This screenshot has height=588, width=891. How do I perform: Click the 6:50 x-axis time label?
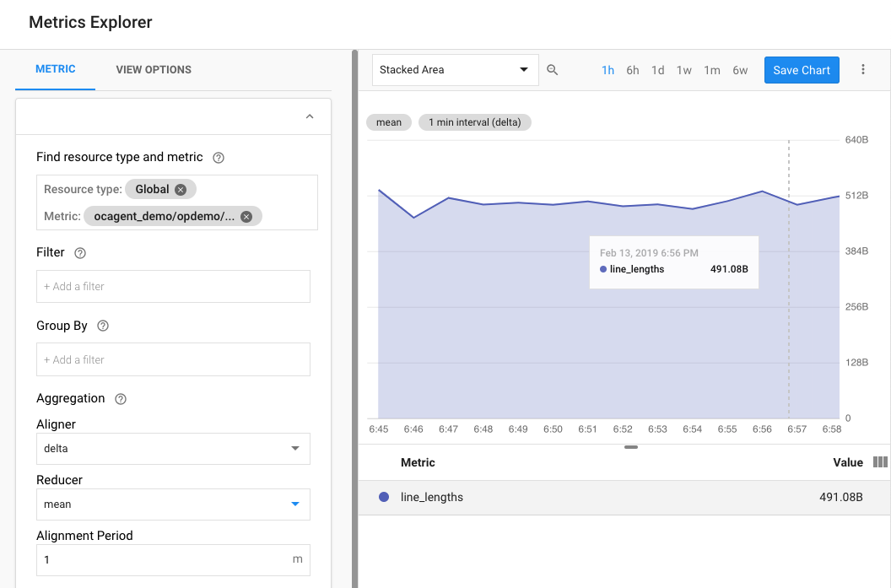coord(553,429)
